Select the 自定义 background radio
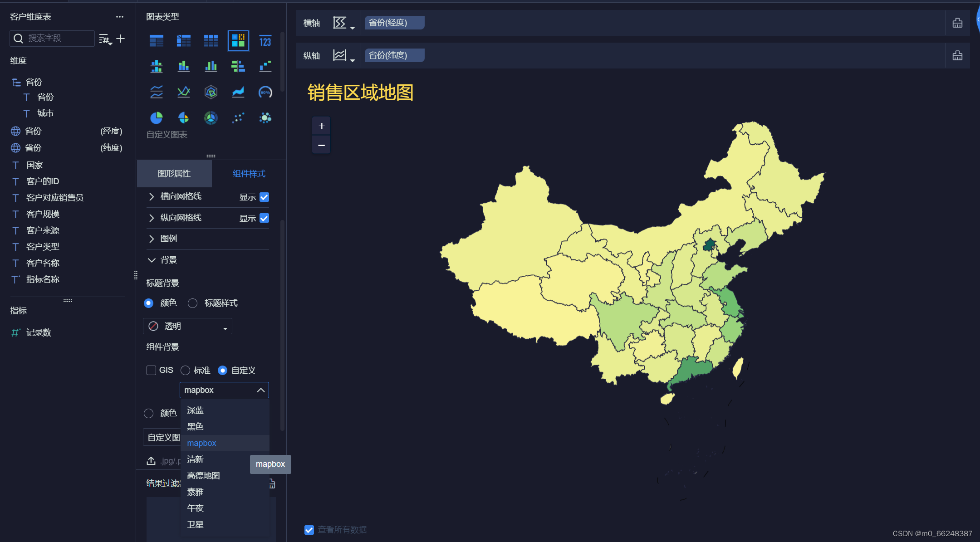The width and height of the screenshot is (980, 542). click(x=222, y=371)
